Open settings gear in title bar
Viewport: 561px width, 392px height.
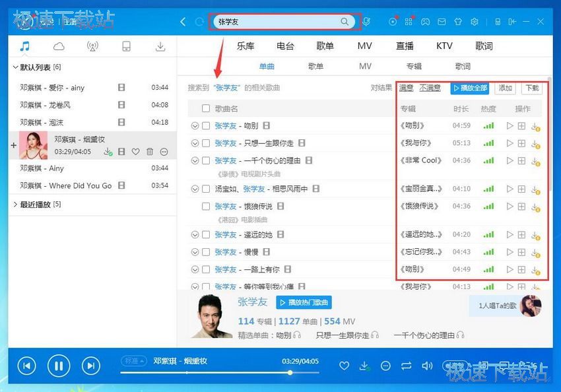(475, 22)
